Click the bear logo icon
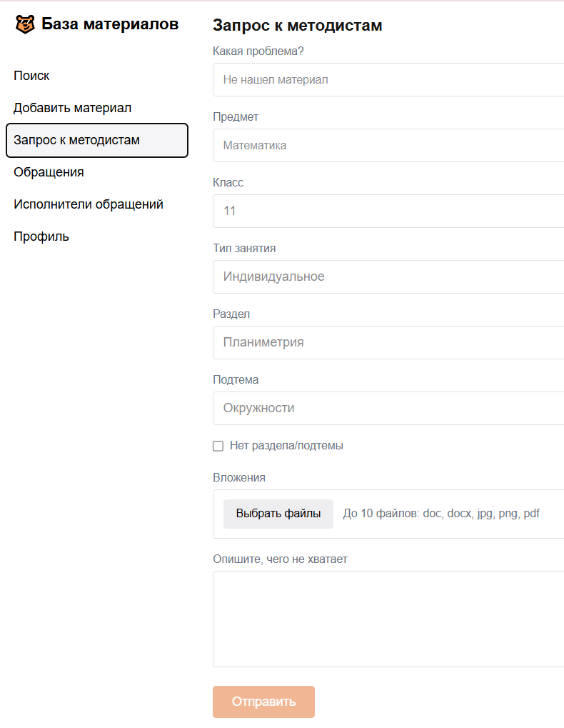This screenshot has width=564, height=728. coord(25,24)
